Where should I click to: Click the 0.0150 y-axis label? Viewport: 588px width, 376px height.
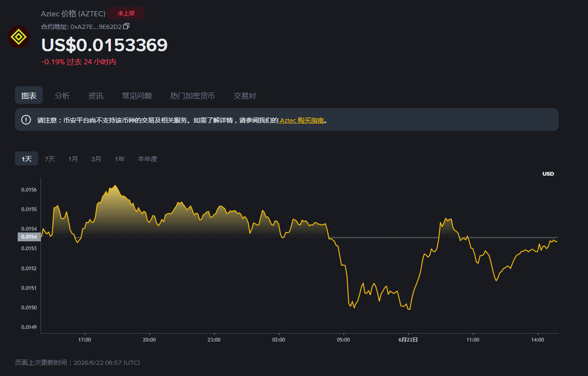29,308
